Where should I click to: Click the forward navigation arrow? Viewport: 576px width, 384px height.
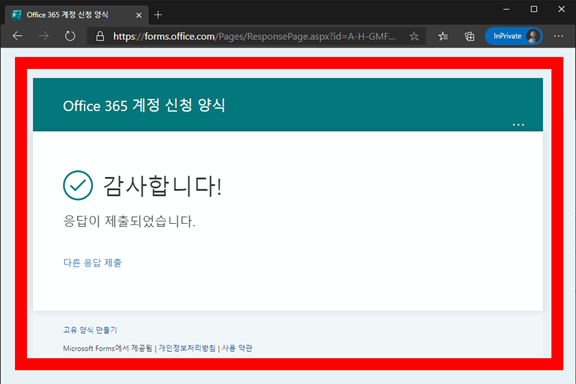point(44,36)
